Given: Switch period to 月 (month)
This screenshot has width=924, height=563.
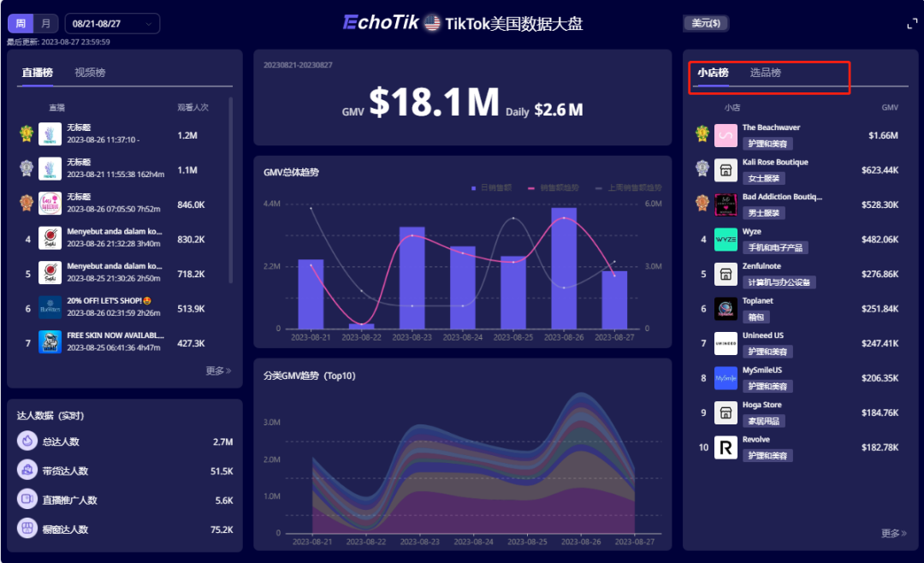Looking at the screenshot, I should point(46,24).
